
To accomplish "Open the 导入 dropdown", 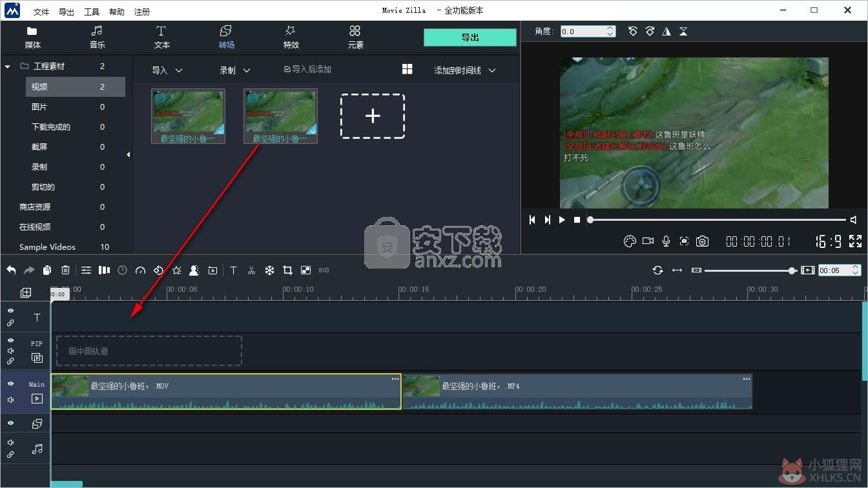I will click(167, 70).
